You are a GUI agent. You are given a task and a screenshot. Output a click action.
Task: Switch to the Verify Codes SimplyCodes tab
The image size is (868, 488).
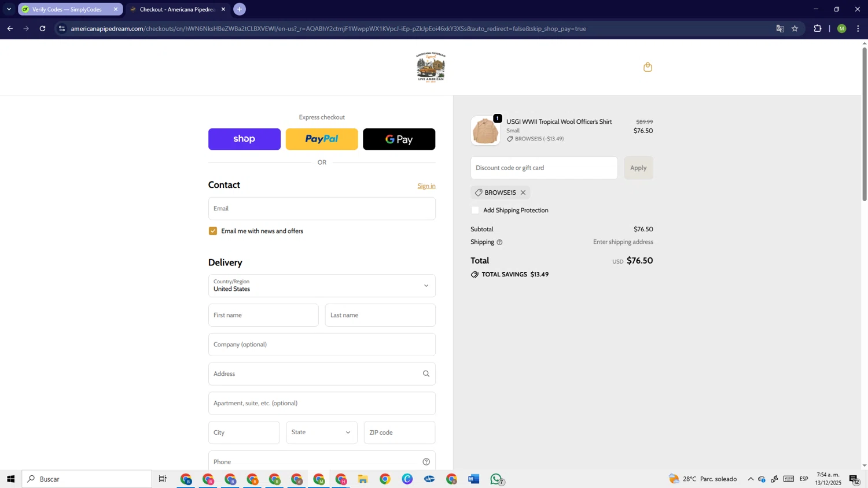coord(66,9)
